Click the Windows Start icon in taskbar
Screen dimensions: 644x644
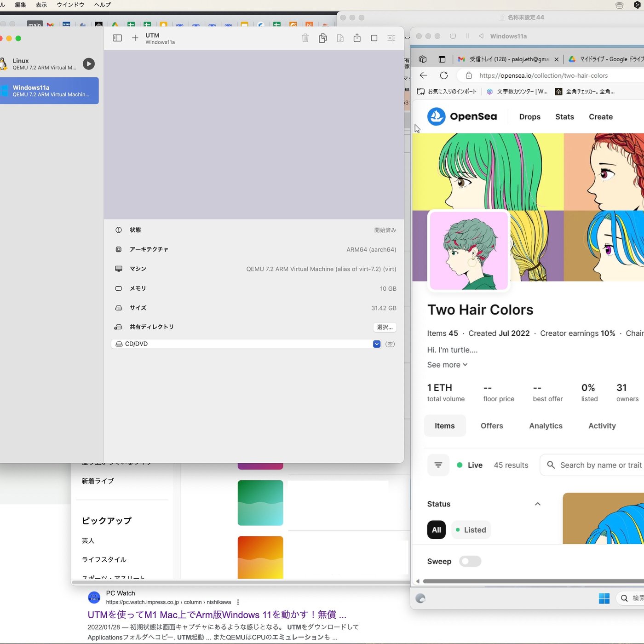(x=604, y=598)
